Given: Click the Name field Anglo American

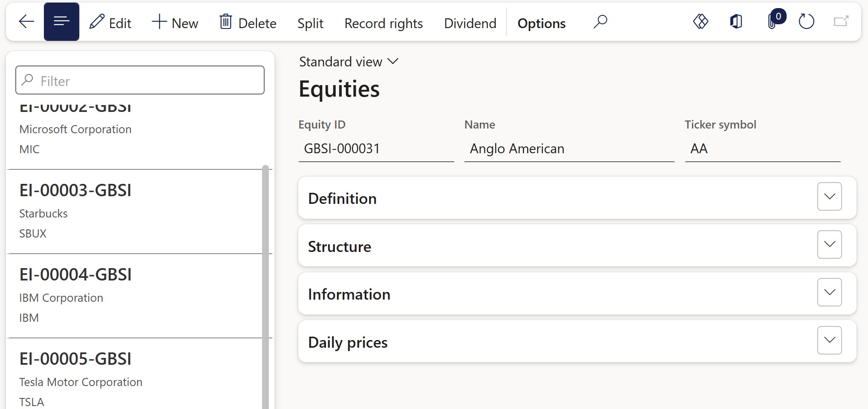Looking at the screenshot, I should coord(569,149).
